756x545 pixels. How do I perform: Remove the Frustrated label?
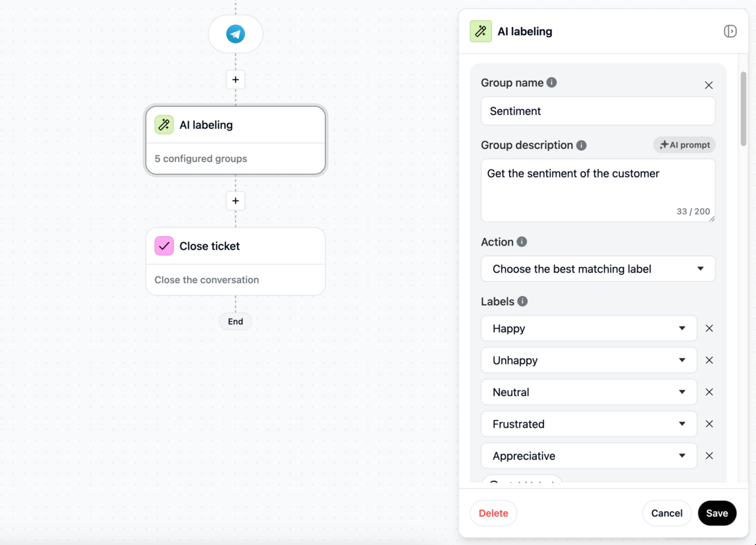tap(709, 424)
